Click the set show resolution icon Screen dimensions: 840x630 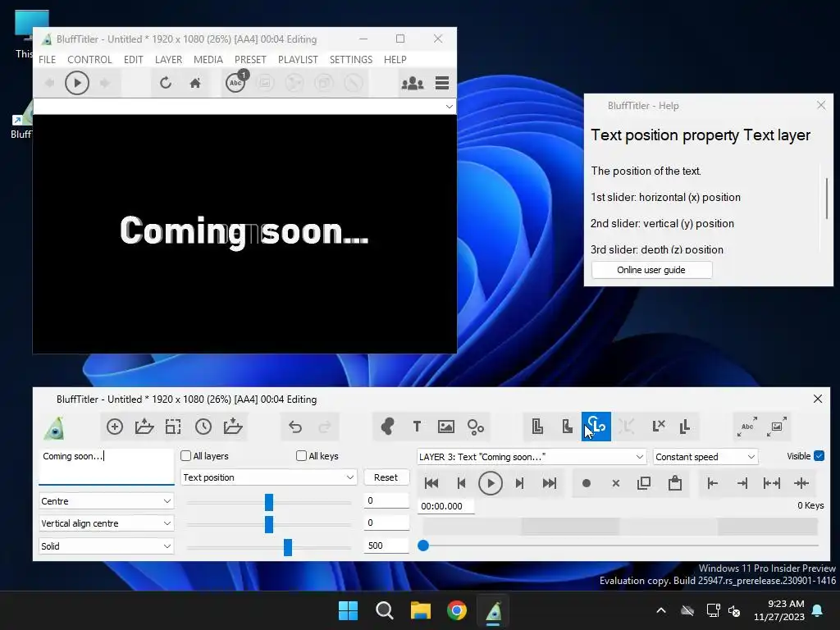pos(173,427)
